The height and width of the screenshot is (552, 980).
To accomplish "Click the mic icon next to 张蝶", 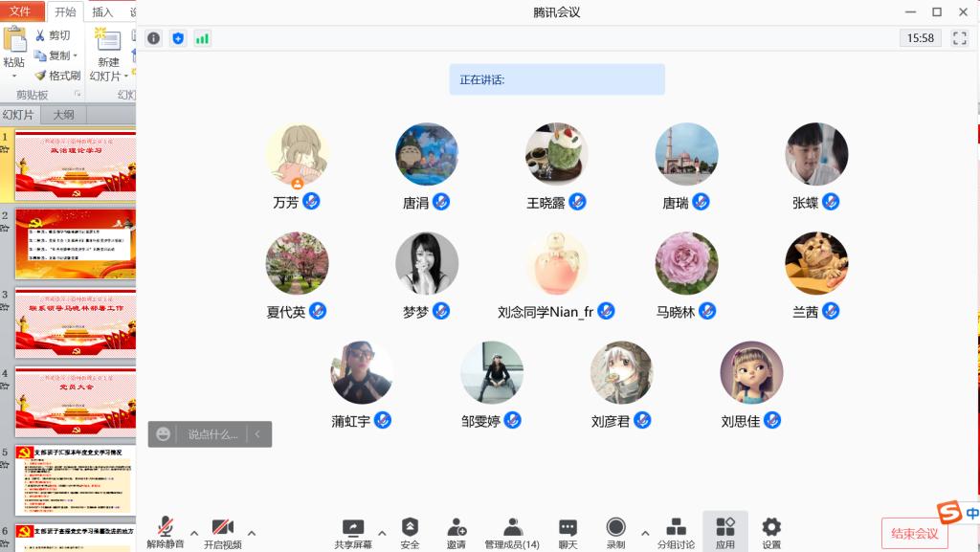I will click(x=831, y=202).
